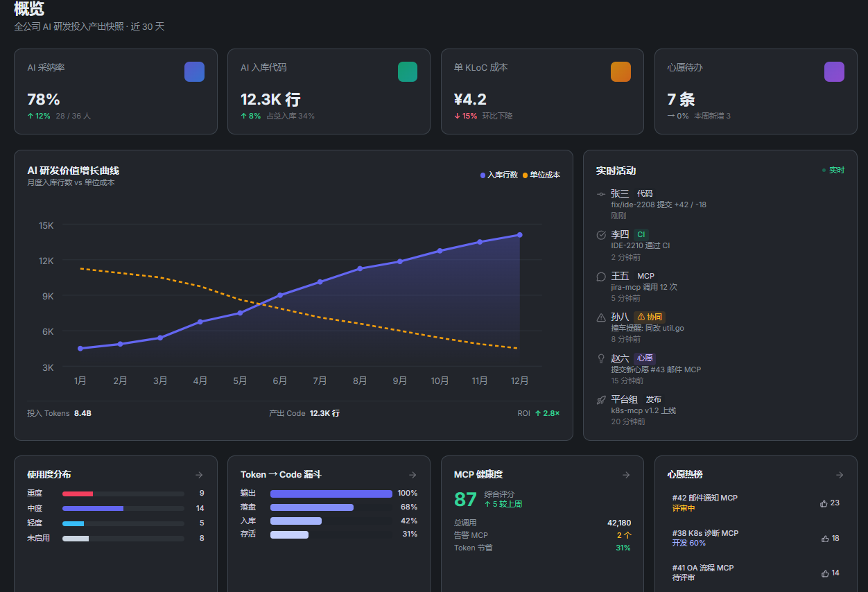Click the purple 心愿待办 card icon

pos(834,71)
